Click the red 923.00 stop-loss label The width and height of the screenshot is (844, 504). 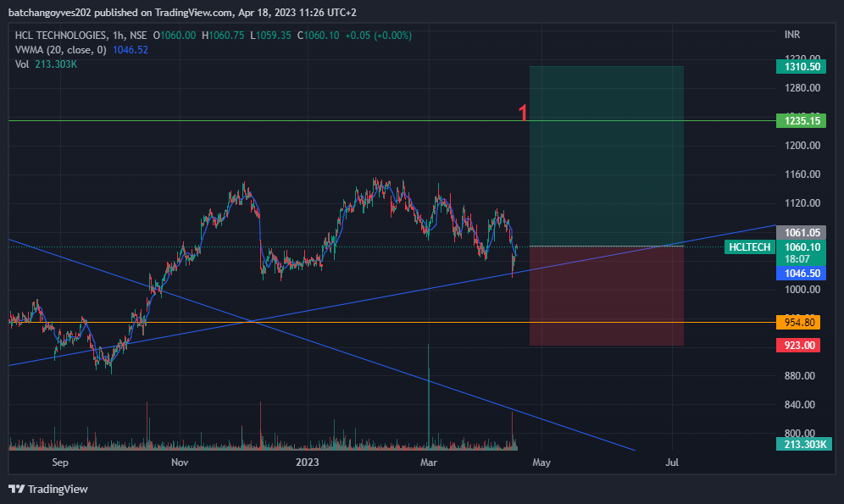pos(798,346)
